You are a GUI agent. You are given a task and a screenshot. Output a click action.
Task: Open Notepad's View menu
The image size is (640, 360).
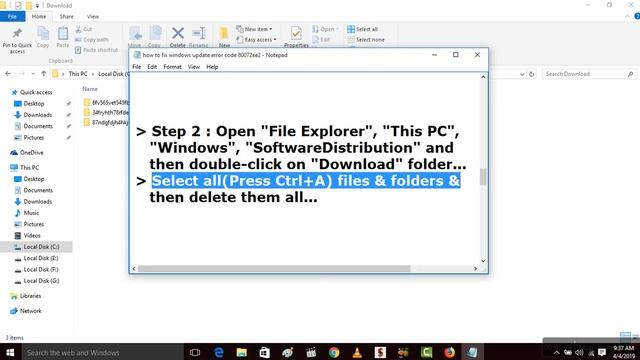194,67
